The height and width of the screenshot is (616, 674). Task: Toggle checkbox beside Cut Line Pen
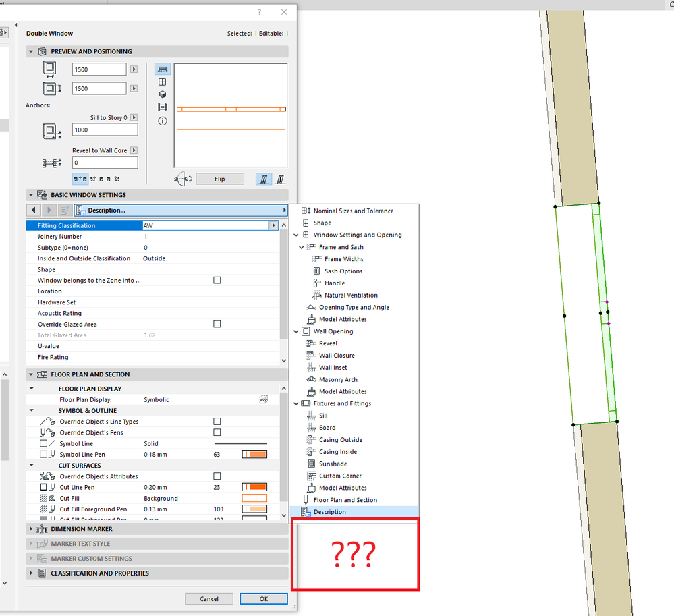tap(43, 487)
